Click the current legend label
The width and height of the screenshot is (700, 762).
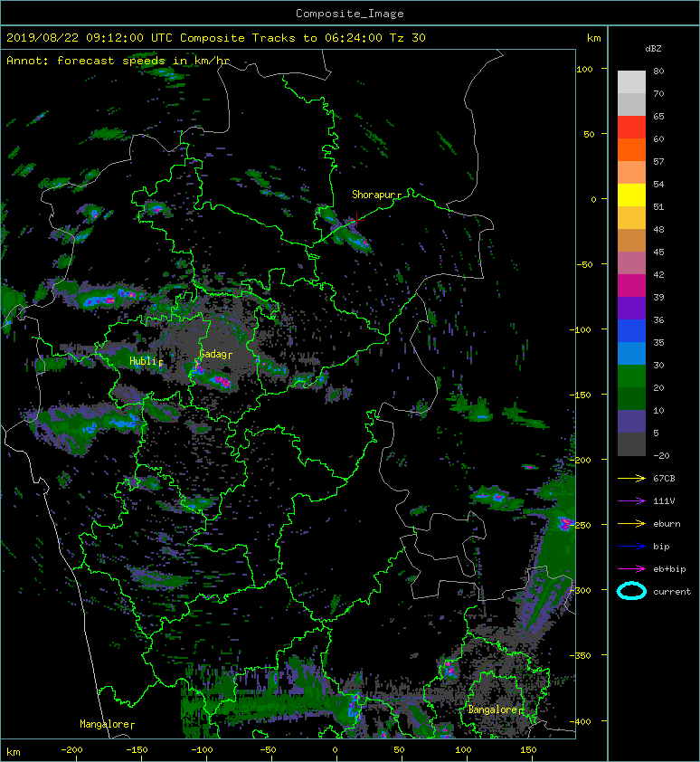[x=672, y=592]
